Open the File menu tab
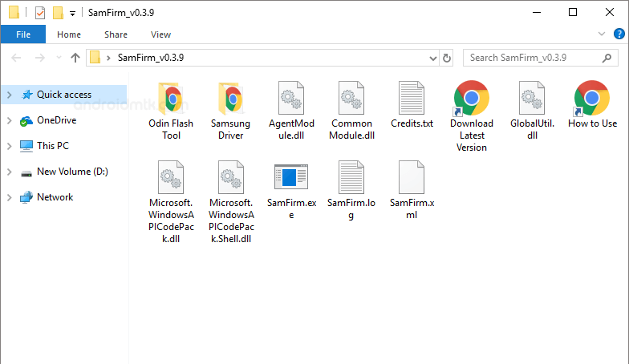This screenshot has height=364, width=629. click(23, 34)
